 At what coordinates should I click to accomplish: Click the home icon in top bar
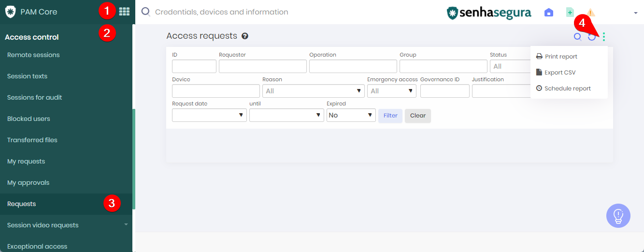tap(549, 13)
